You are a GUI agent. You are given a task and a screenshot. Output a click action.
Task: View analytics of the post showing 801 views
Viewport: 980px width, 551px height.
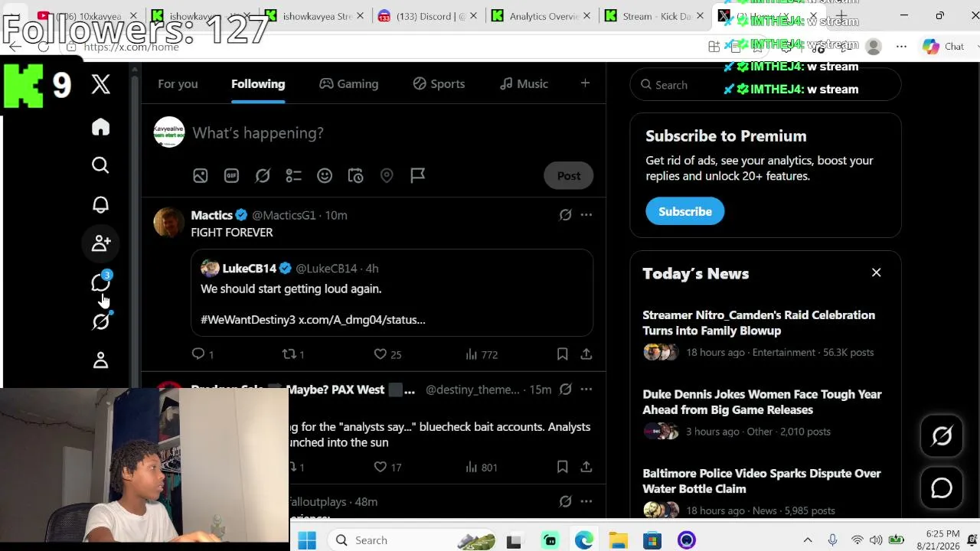(482, 467)
